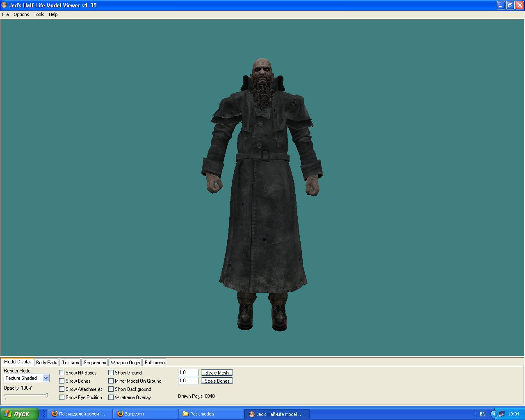525x420 pixels.
Task: Restore down the Model Viewer window
Action: coord(510,5)
